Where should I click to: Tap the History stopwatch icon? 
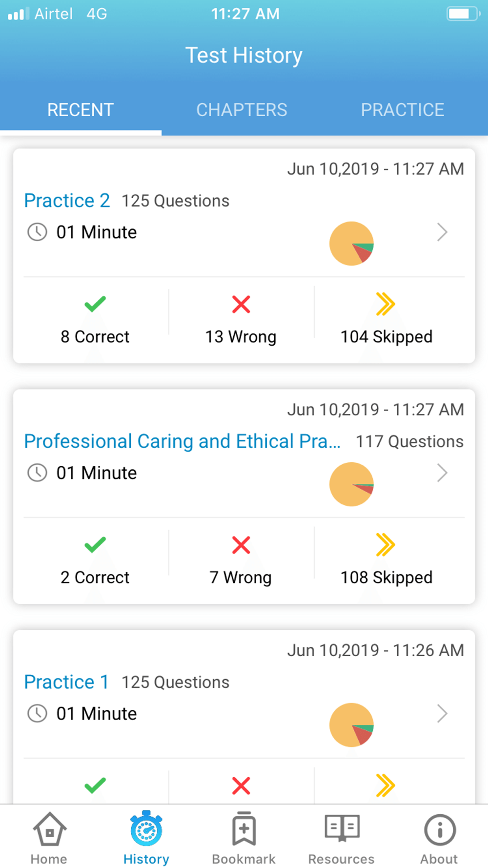[x=146, y=828]
